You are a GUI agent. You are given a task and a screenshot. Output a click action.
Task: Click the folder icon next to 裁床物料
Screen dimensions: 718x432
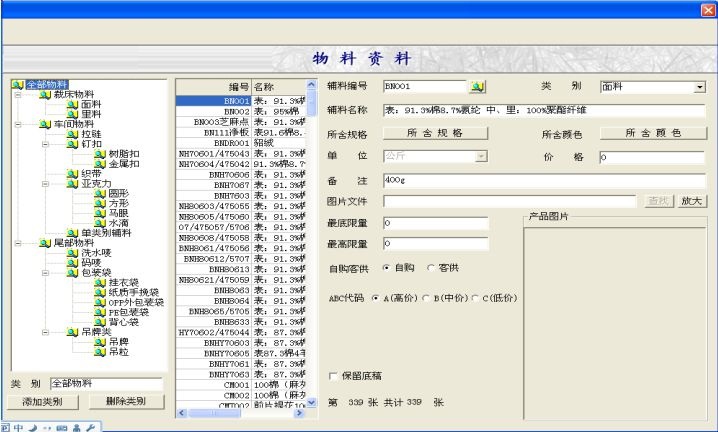point(45,94)
